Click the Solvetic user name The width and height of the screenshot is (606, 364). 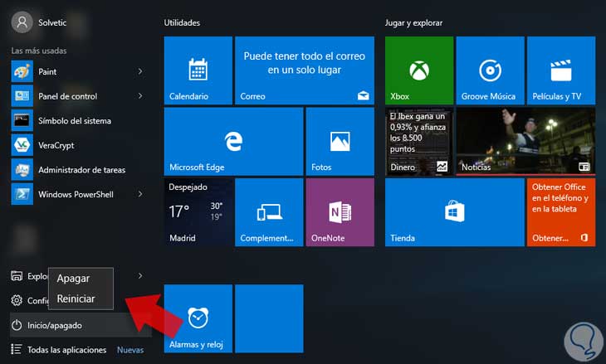[52, 22]
